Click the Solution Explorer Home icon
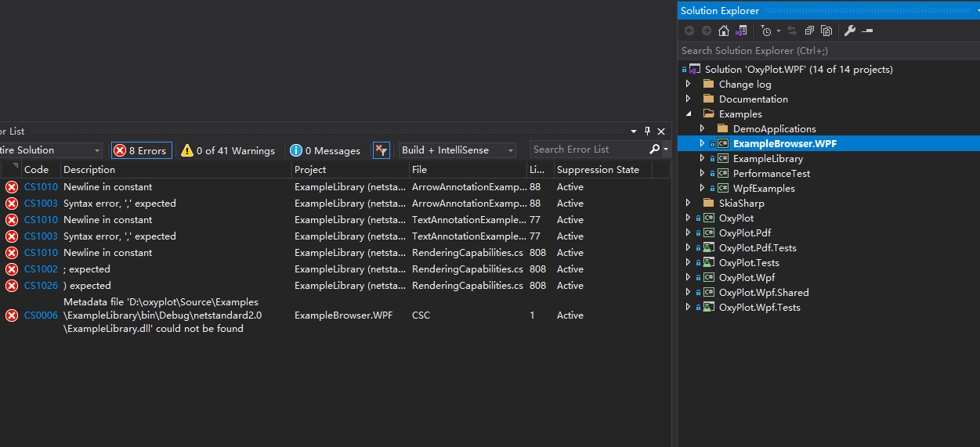980x447 pixels. click(723, 31)
